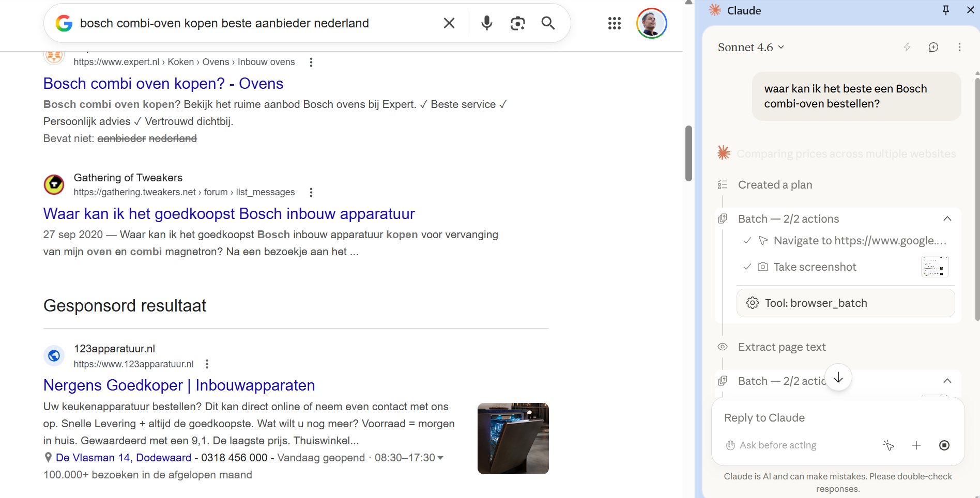Image resolution: width=980 pixels, height=498 pixels.
Task: Open the dishwasher image in 123apparatuur ad
Action: 513,438
